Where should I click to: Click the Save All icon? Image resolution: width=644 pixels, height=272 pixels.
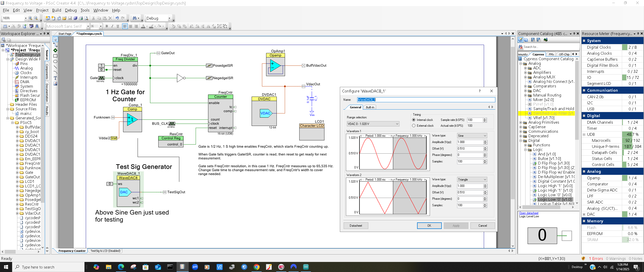75,18
